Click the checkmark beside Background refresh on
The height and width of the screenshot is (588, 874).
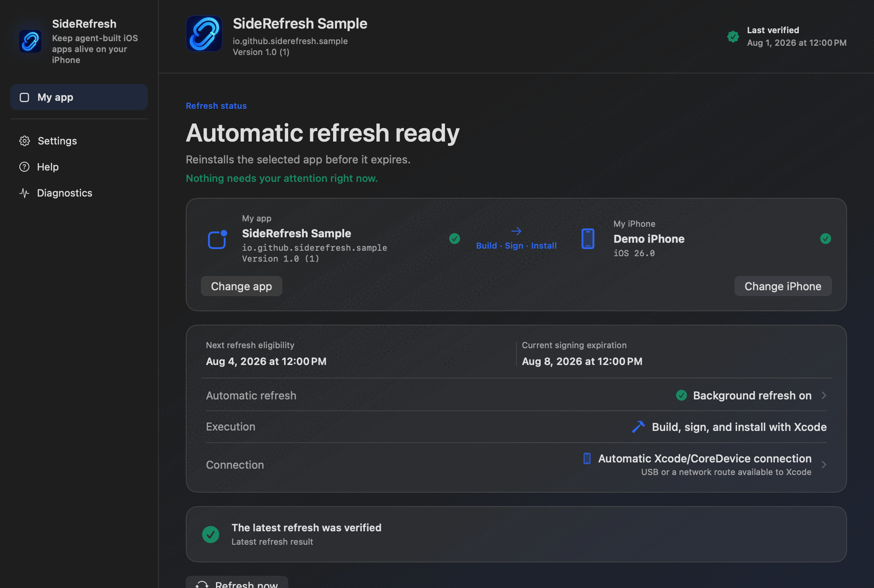pyautogui.click(x=681, y=395)
